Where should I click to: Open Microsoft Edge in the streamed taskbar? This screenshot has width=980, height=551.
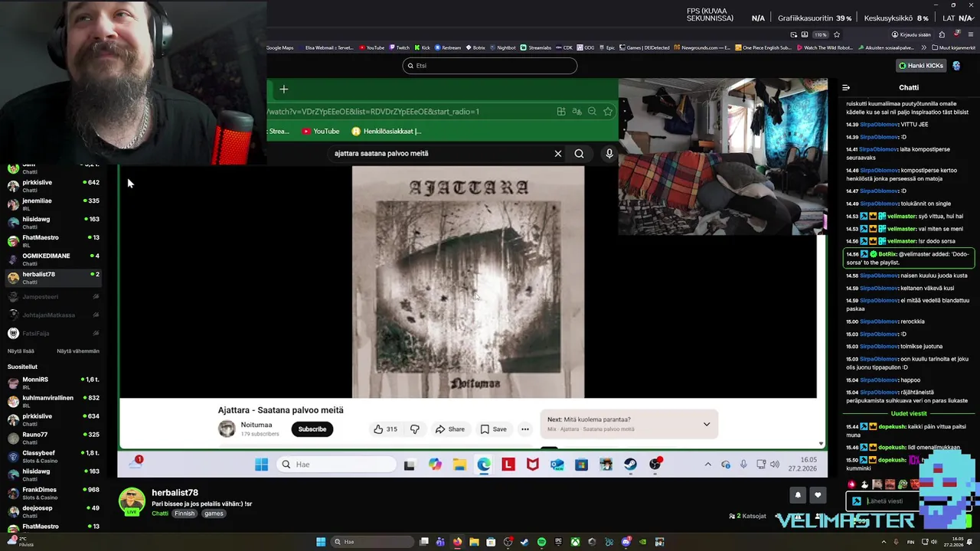pyautogui.click(x=484, y=465)
